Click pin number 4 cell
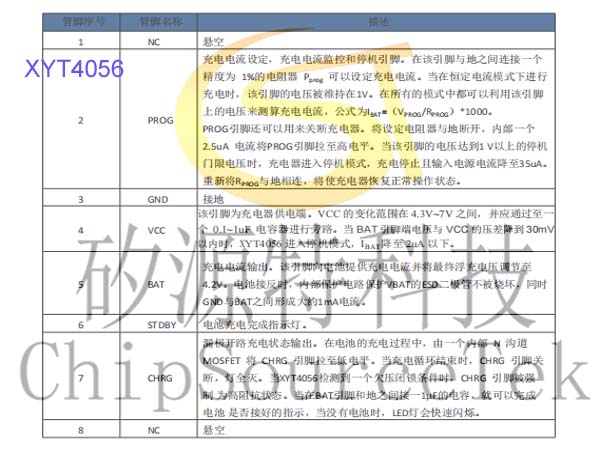 81,230
